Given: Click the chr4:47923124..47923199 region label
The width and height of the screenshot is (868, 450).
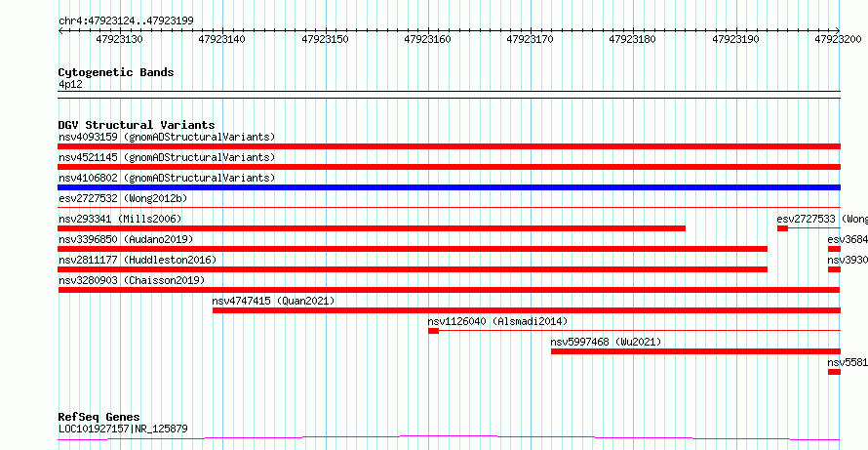Looking at the screenshot, I should tap(126, 21).
